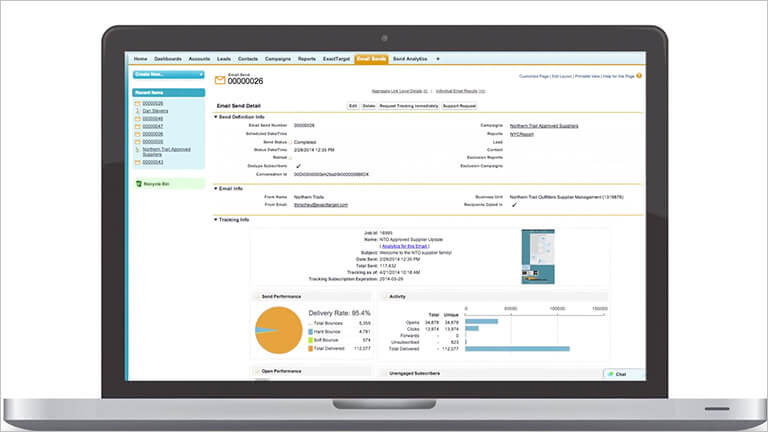Open the Recycle Bin link
Image resolution: width=768 pixels, height=432 pixels.
tap(156, 184)
